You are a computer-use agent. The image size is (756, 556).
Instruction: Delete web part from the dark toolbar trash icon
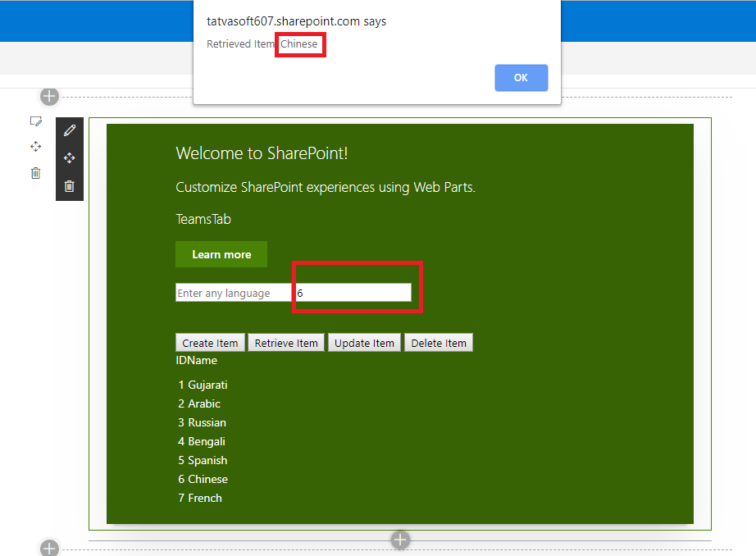click(70, 186)
